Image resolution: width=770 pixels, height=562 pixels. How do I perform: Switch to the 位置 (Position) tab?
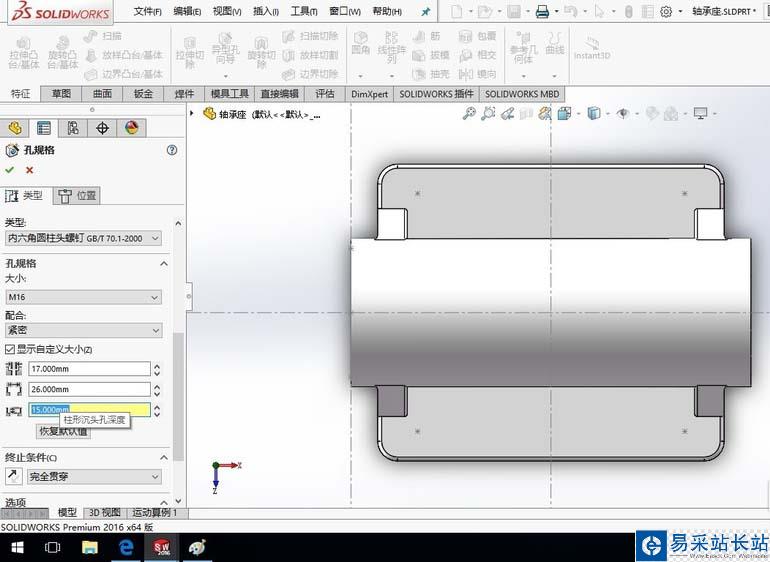[x=77, y=196]
